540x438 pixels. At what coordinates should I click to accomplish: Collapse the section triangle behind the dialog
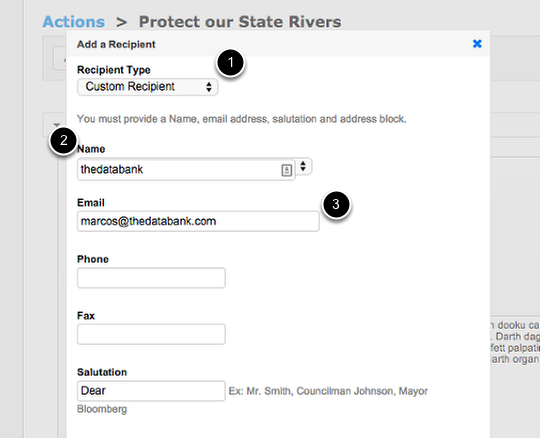pos(57,124)
